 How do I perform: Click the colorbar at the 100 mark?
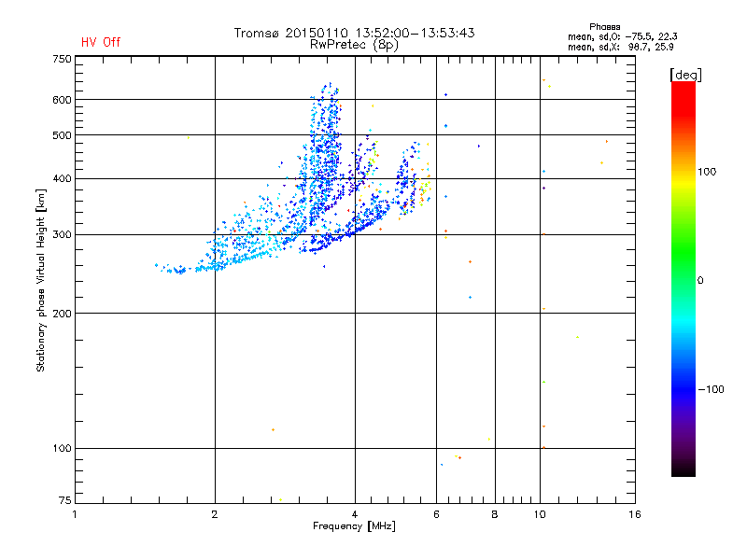tap(684, 172)
